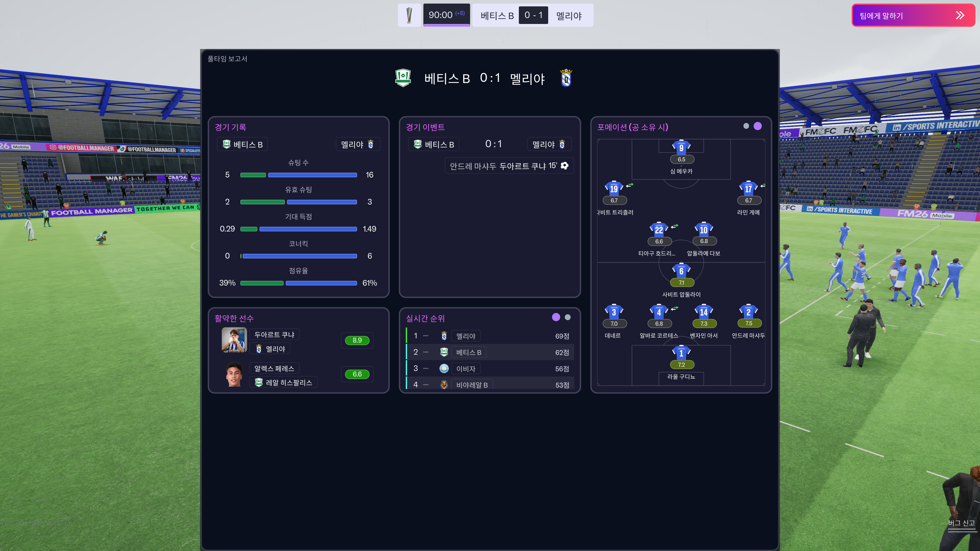
Task: Click the 점유율 possession bar
Action: (299, 283)
